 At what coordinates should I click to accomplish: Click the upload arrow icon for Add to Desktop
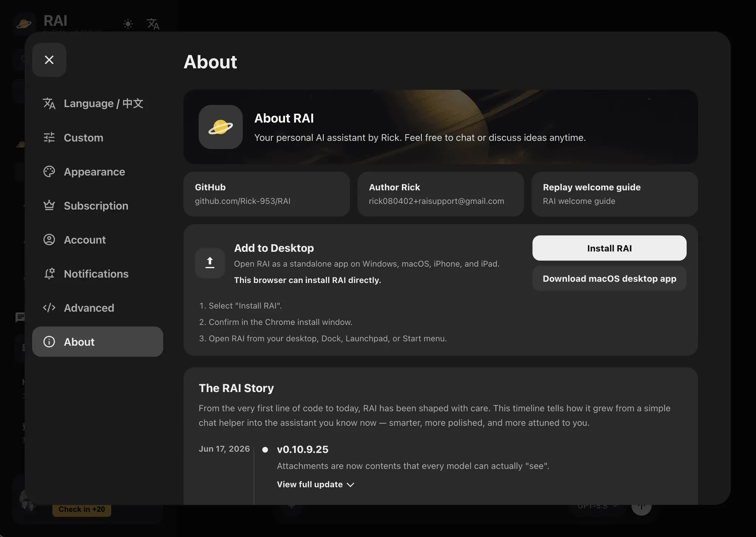point(210,263)
